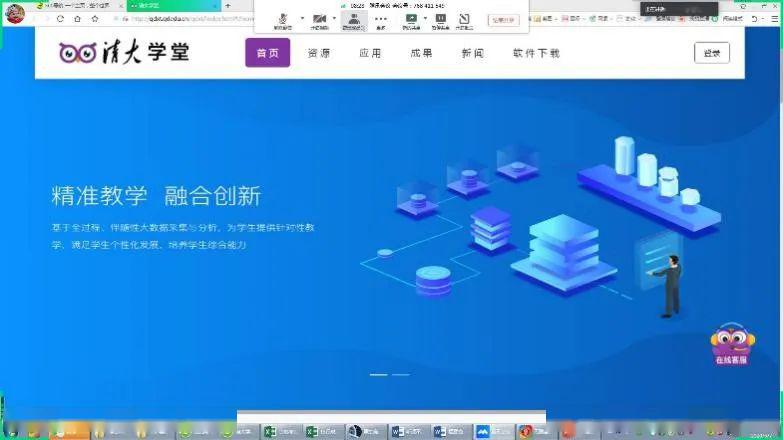This screenshot has width=783, height=440.
Task: Expand camera options arrow in meeting toolbar
Action: pyautogui.click(x=334, y=18)
